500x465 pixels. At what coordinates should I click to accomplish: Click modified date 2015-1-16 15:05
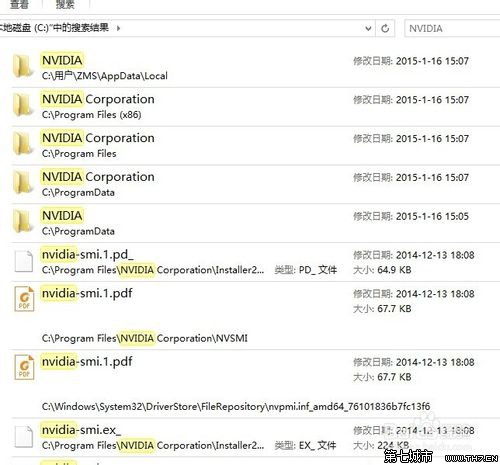pos(411,216)
